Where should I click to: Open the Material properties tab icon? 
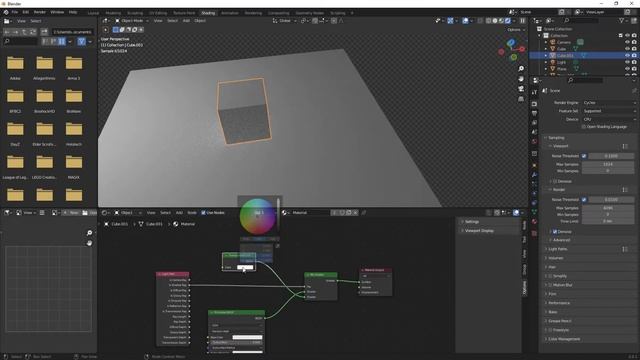click(x=534, y=222)
